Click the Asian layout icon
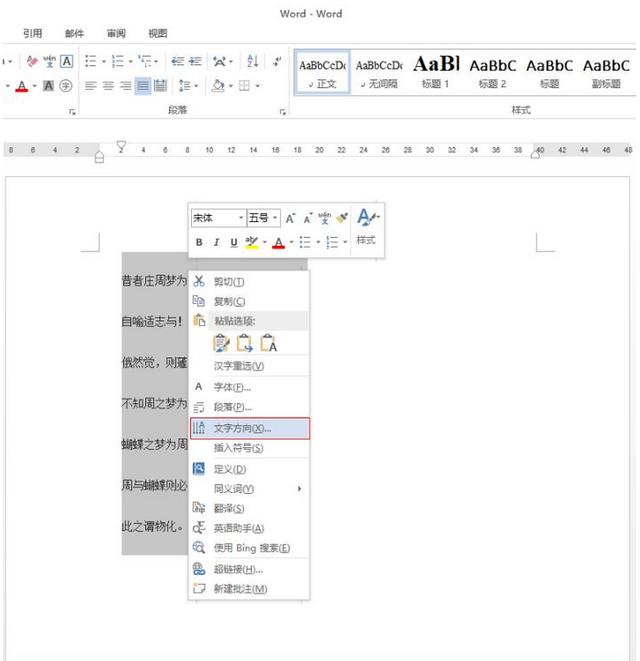This screenshot has height=661, width=640. pyautogui.click(x=219, y=62)
